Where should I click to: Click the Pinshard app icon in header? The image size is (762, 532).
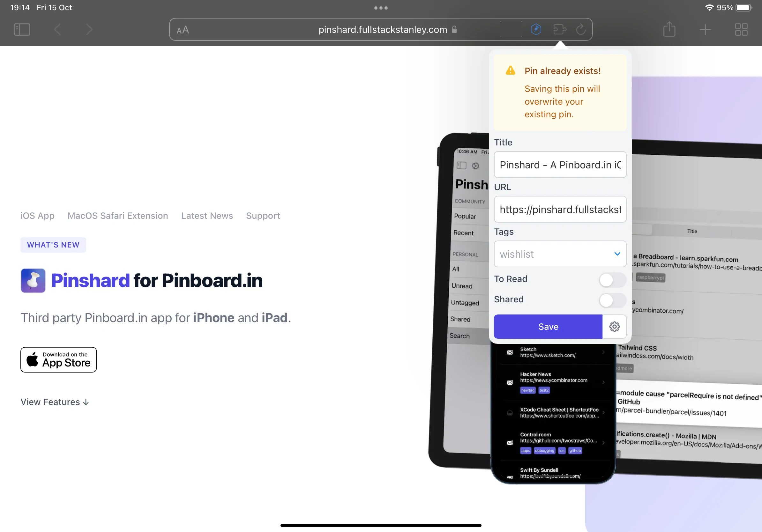pos(33,280)
